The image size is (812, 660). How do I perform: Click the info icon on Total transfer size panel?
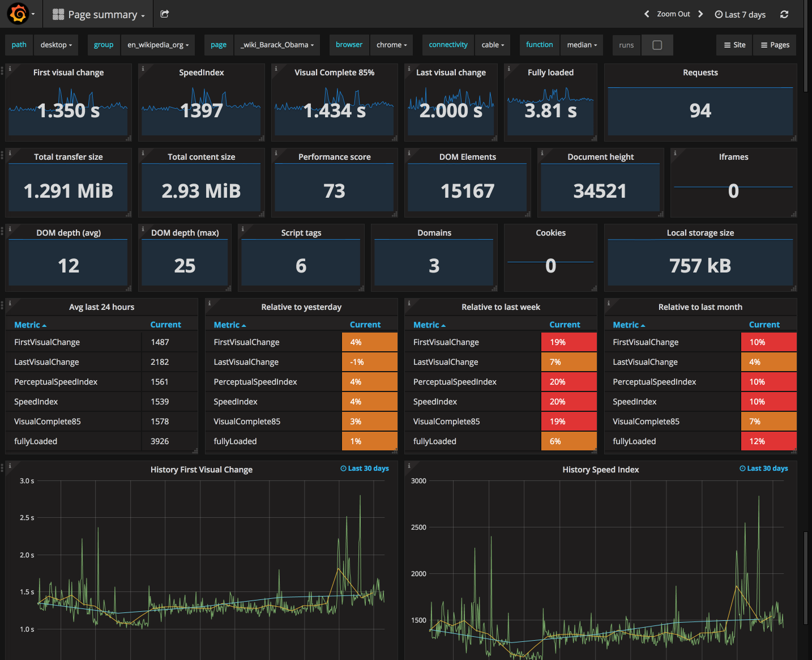[x=10, y=152]
